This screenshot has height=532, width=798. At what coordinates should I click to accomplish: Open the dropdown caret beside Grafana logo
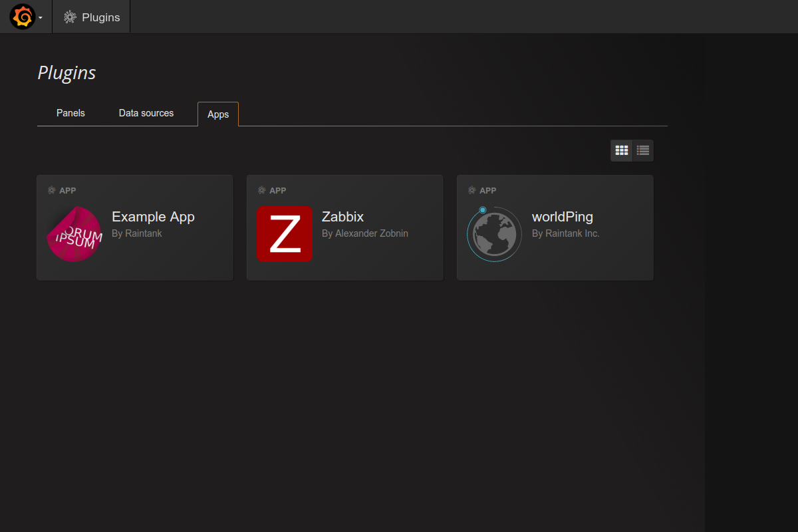41,18
